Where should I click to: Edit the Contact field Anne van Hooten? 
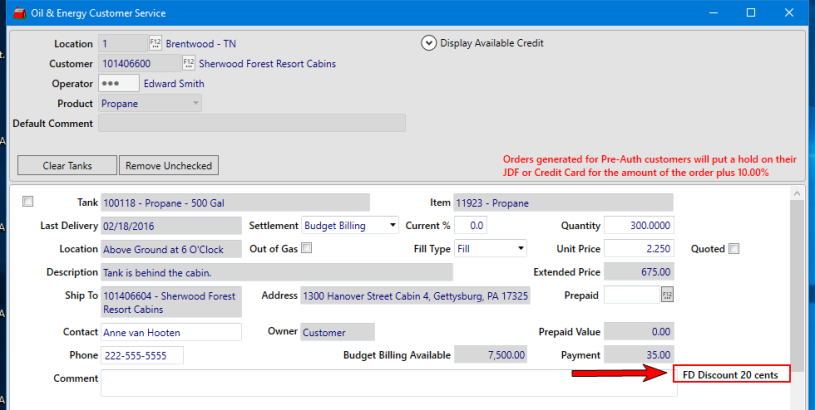(x=171, y=332)
